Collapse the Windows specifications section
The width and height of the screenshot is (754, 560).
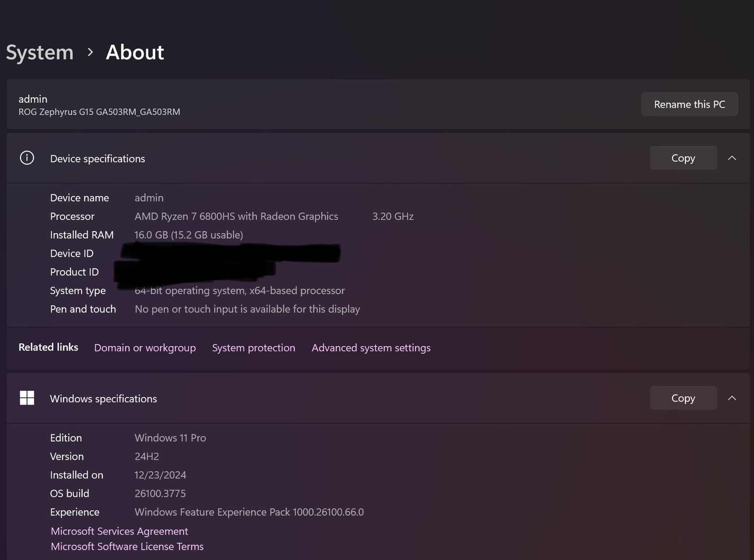coord(732,398)
